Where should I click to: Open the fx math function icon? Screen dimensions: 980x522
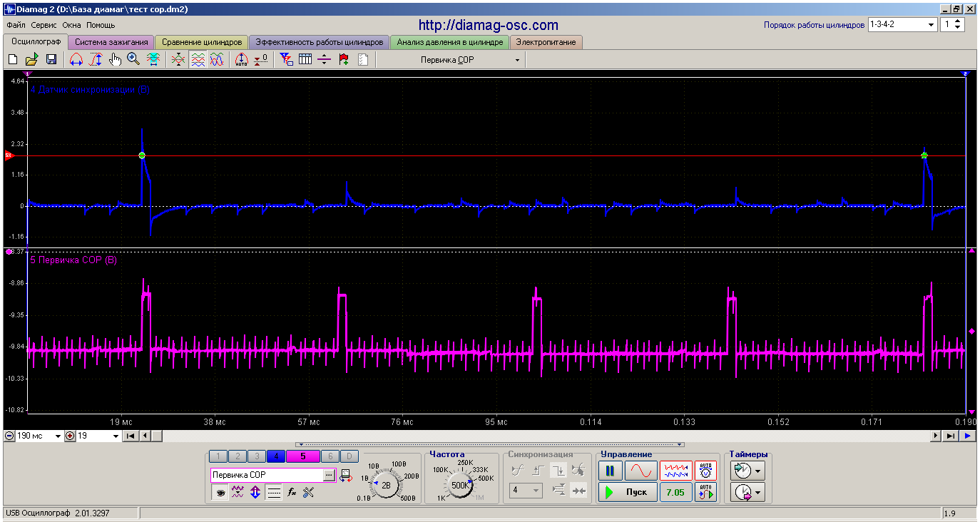[292, 492]
